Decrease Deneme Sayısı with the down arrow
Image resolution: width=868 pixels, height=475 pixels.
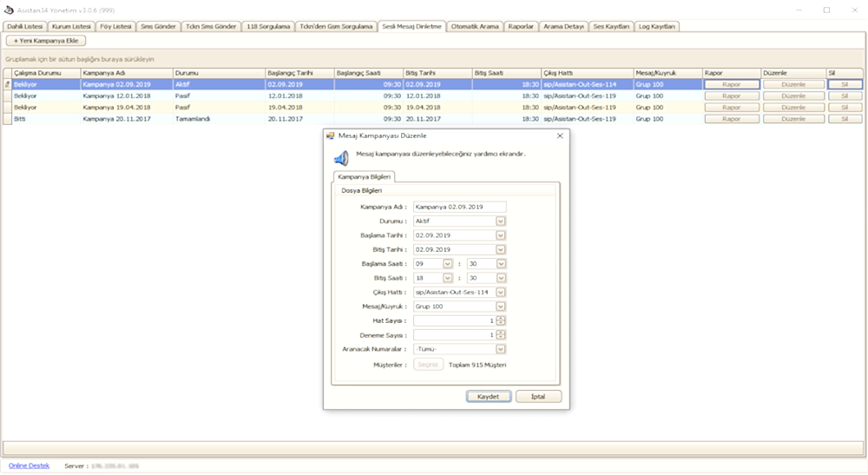(501, 337)
